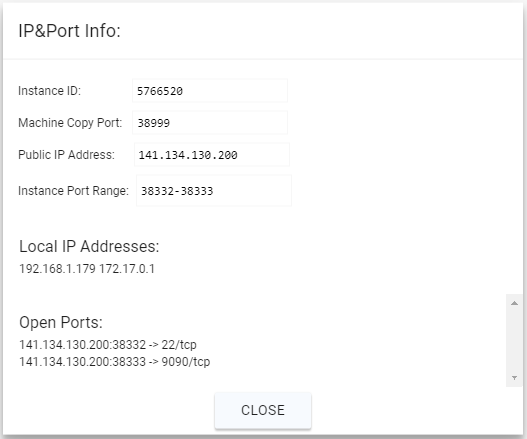Click the Machine Copy Port label

coord(70,123)
